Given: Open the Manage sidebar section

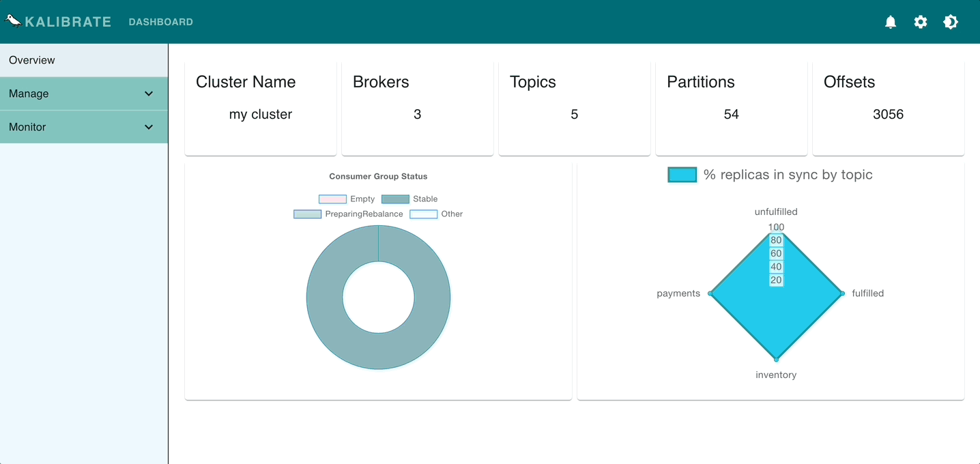Looking at the screenshot, I should click(x=29, y=93).
